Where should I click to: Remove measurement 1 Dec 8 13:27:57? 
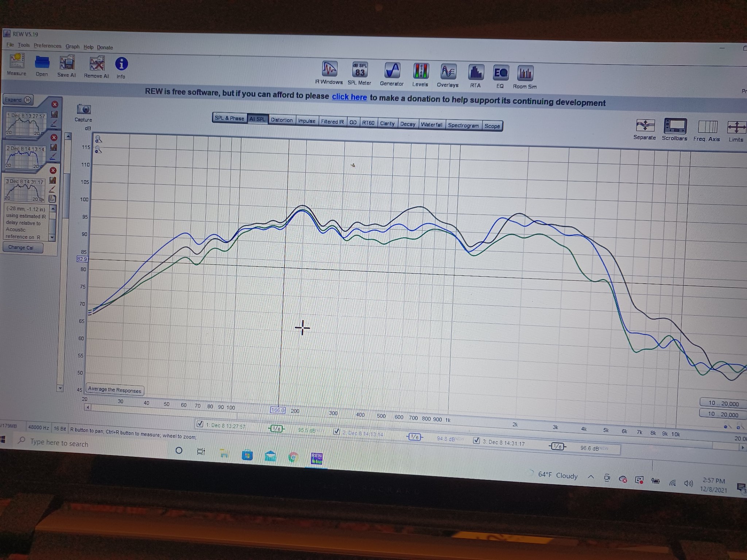55,104
